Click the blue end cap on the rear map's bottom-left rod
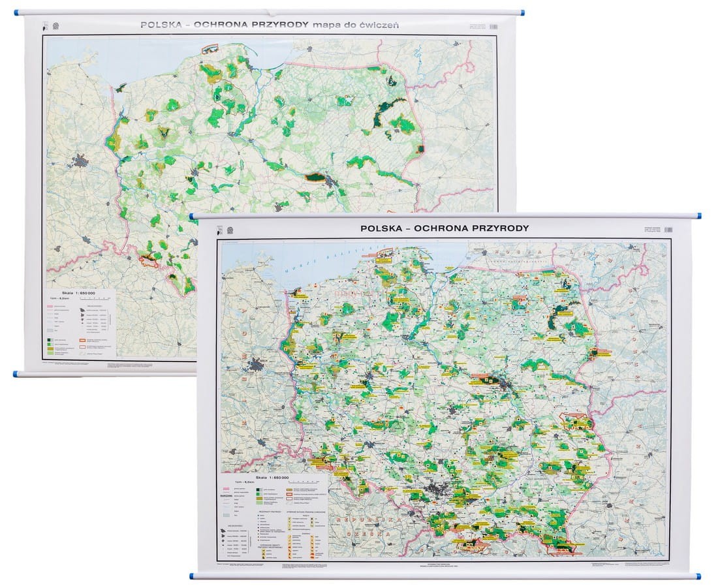The image size is (718, 588). [16, 374]
